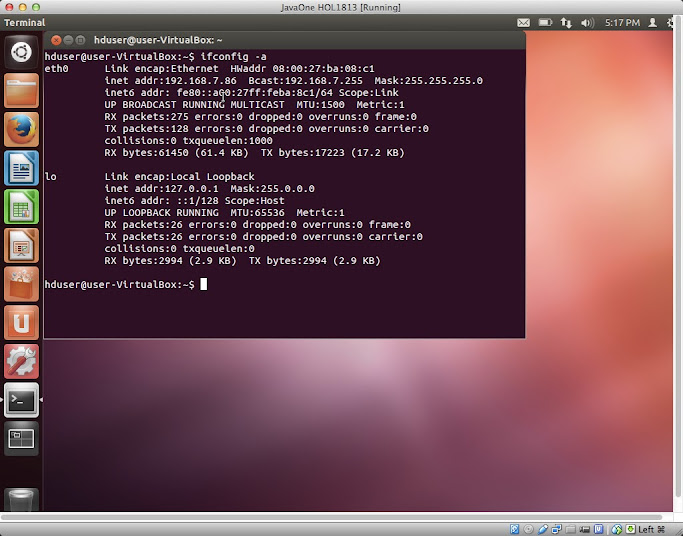Click the Terminal application menu title
This screenshot has height=536, width=683.
[24, 23]
